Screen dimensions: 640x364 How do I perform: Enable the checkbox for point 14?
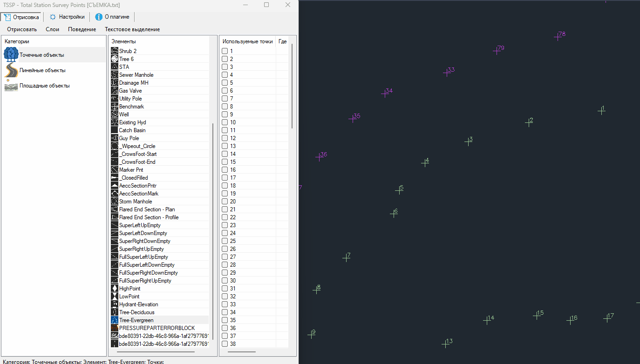click(x=225, y=154)
